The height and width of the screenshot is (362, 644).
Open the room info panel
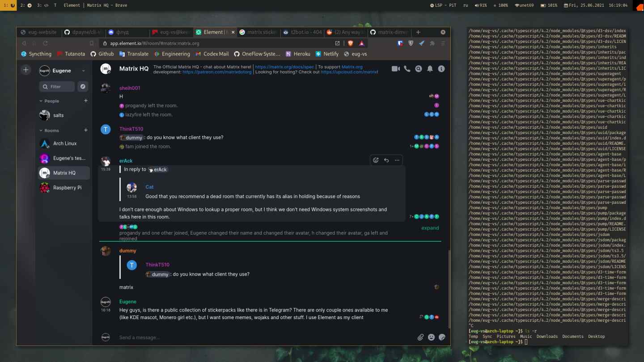point(441,68)
